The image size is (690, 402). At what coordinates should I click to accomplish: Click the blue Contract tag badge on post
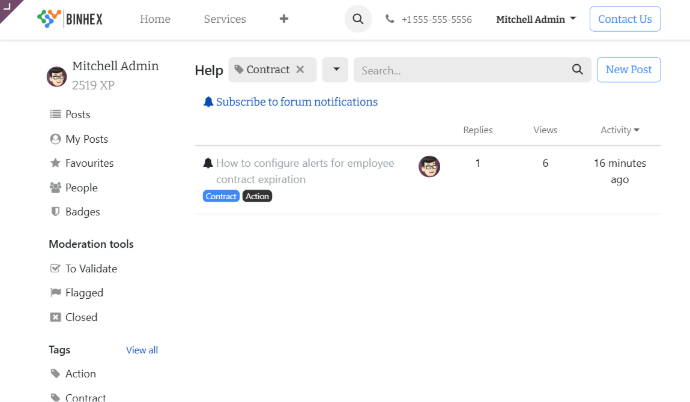[221, 196]
